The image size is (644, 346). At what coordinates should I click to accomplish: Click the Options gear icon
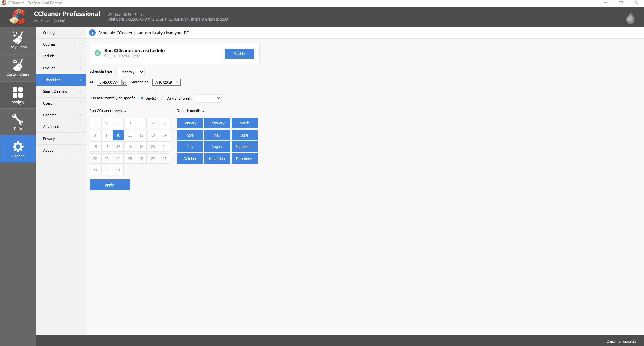click(18, 147)
